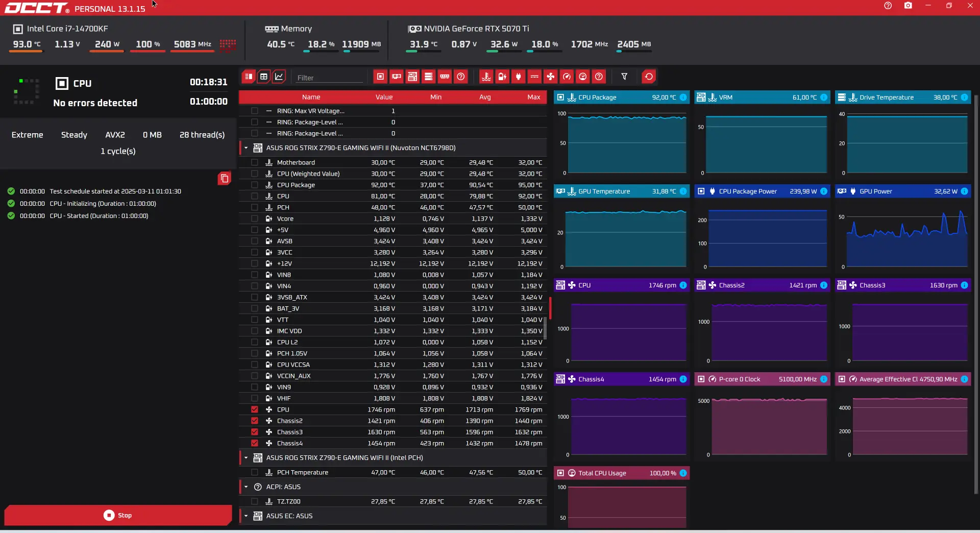Reset min/avg/max sensor statistics

[649, 77]
